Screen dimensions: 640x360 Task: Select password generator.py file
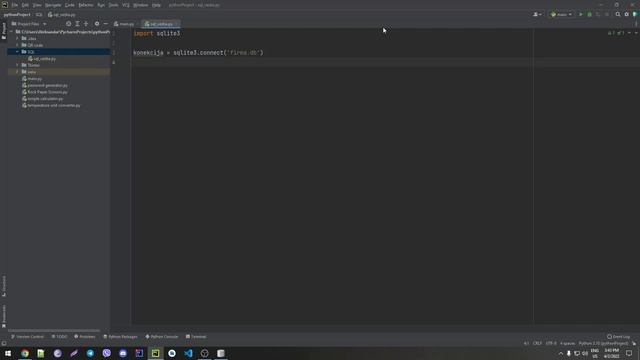(x=44, y=85)
